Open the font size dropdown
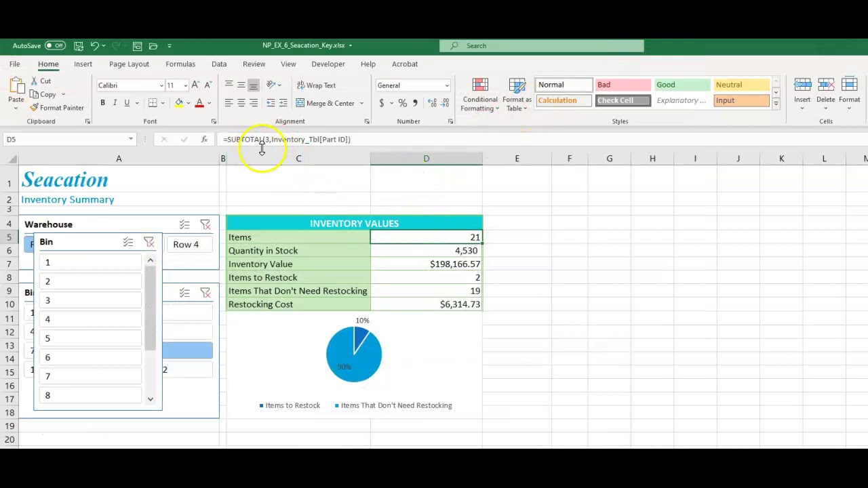Image resolution: width=868 pixels, height=488 pixels. (x=185, y=85)
